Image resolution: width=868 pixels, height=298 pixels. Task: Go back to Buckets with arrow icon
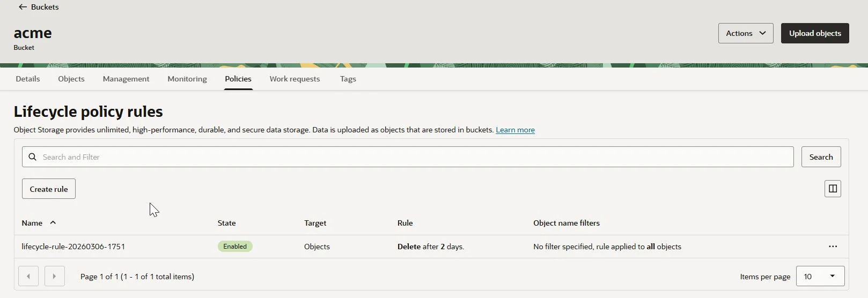(x=23, y=7)
